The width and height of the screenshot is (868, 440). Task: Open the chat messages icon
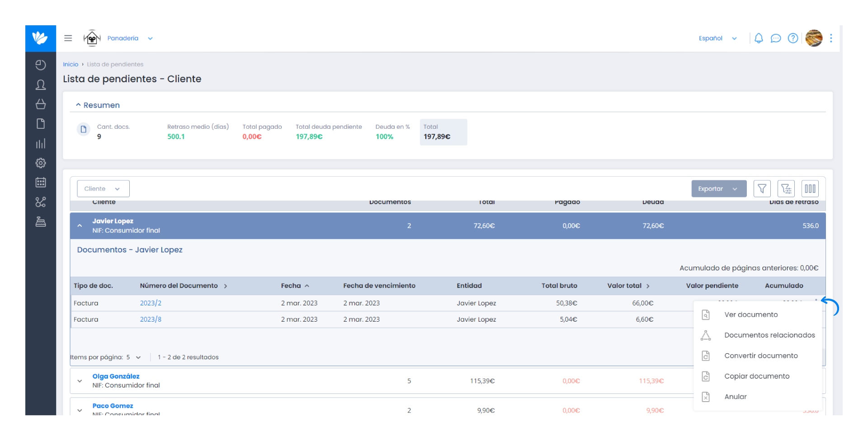(x=776, y=38)
